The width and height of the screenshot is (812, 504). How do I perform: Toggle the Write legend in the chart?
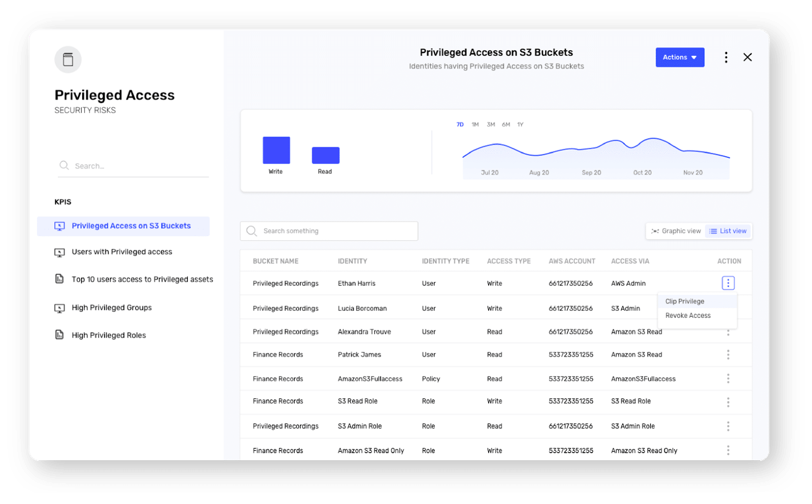point(276,150)
